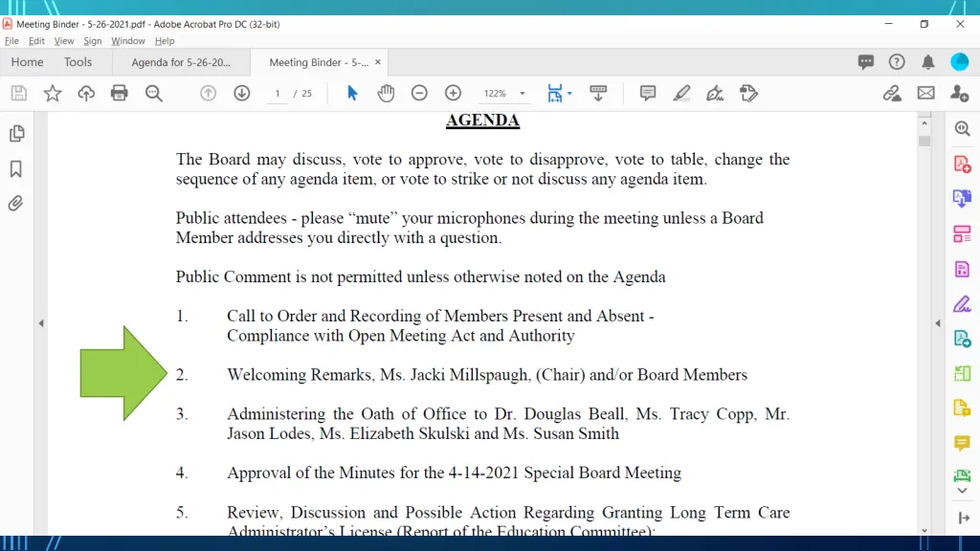980x551 pixels.
Task: Open notifications bell
Action: tap(928, 62)
